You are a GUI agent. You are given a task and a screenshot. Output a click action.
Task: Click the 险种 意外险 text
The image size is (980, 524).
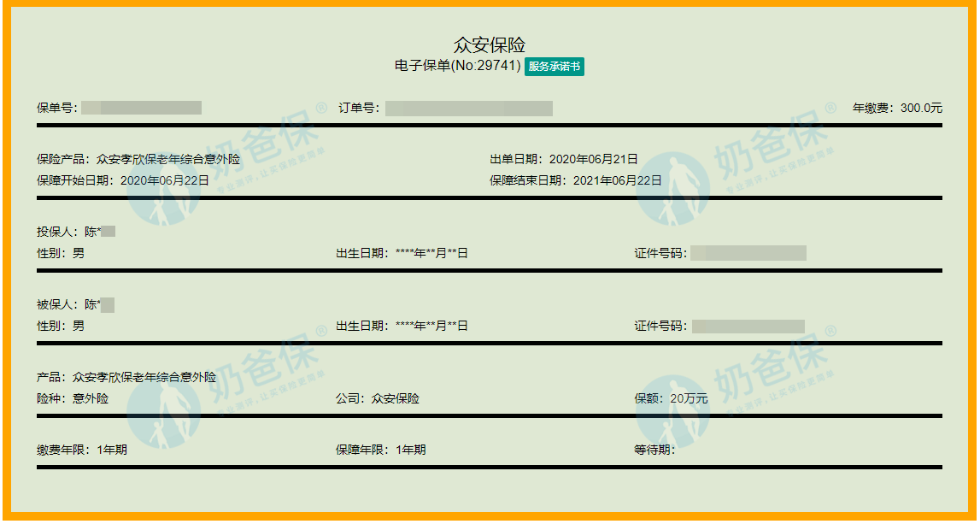(x=73, y=398)
